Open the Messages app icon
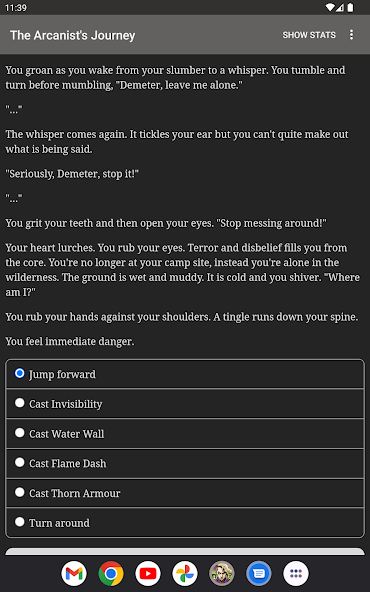The height and width of the screenshot is (592, 370). (259, 574)
